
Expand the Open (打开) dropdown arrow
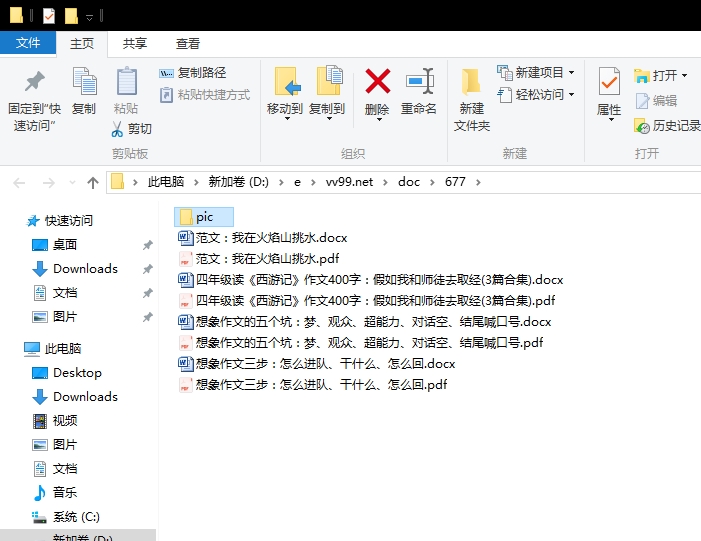coord(684,76)
